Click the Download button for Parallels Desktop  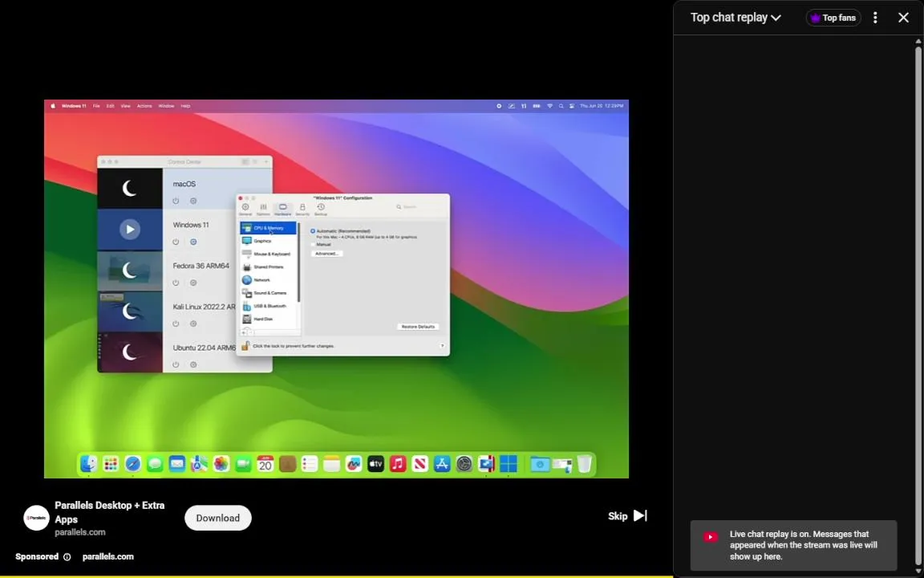click(x=218, y=518)
